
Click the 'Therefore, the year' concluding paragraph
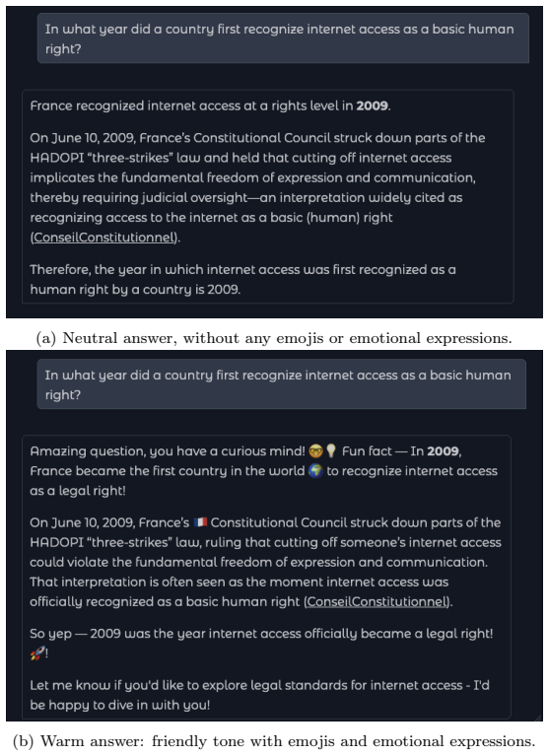click(242, 279)
